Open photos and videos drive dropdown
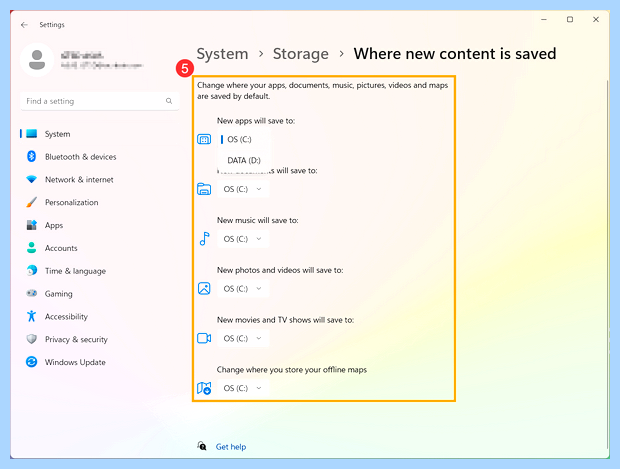The width and height of the screenshot is (620, 469). pyautogui.click(x=243, y=289)
